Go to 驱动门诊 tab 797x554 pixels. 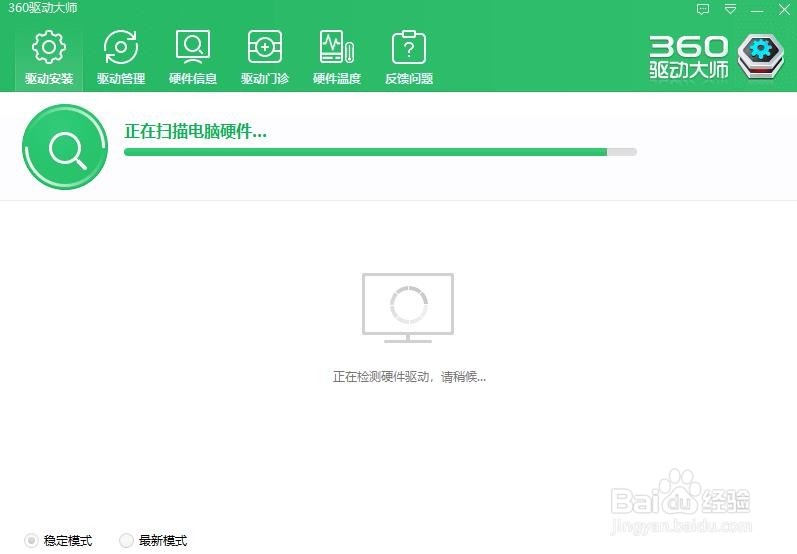coord(265,57)
